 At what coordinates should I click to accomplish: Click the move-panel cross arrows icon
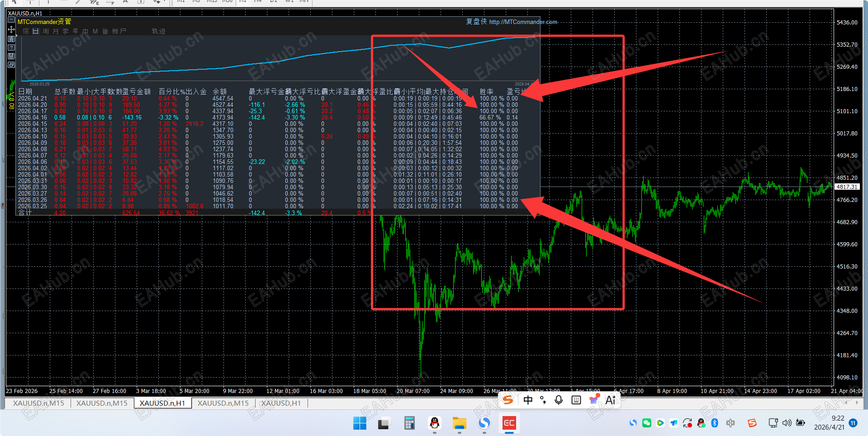[x=11, y=29]
